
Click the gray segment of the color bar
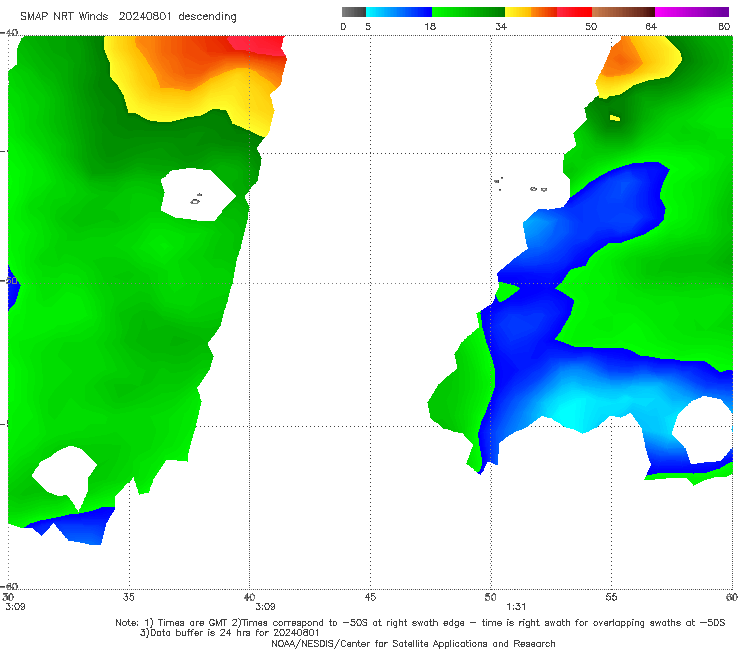pos(354,12)
